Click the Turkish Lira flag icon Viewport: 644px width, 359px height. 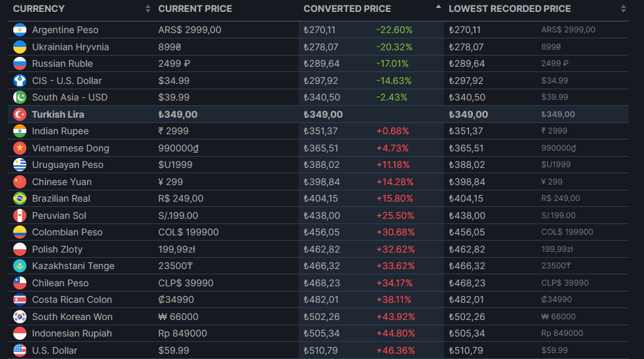(20, 114)
